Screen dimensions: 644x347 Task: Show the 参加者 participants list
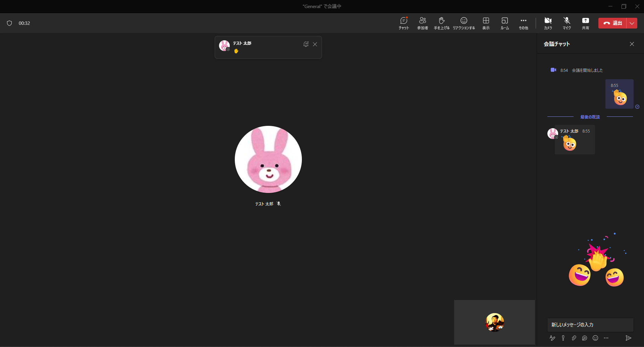423,23
